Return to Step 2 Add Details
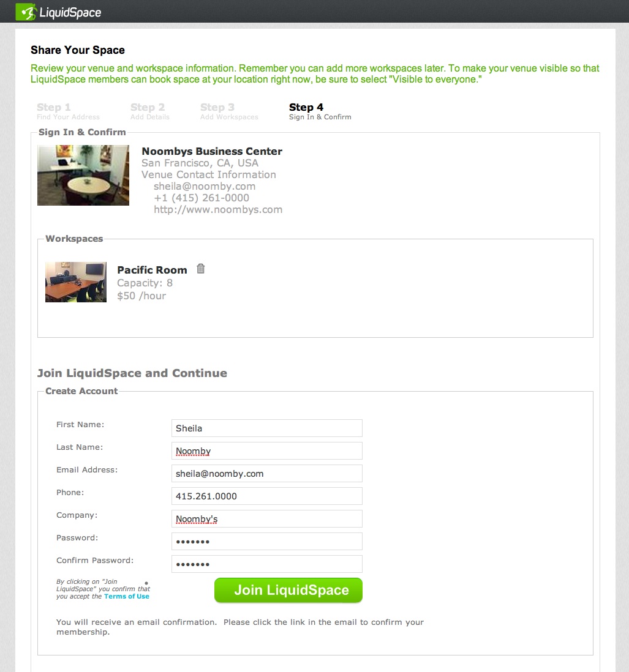This screenshot has width=629, height=672. coord(150,111)
